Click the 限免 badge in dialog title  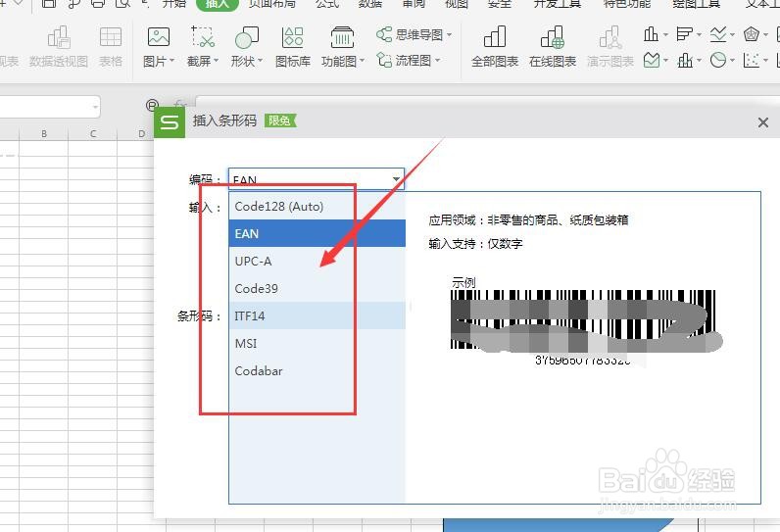coord(280,121)
